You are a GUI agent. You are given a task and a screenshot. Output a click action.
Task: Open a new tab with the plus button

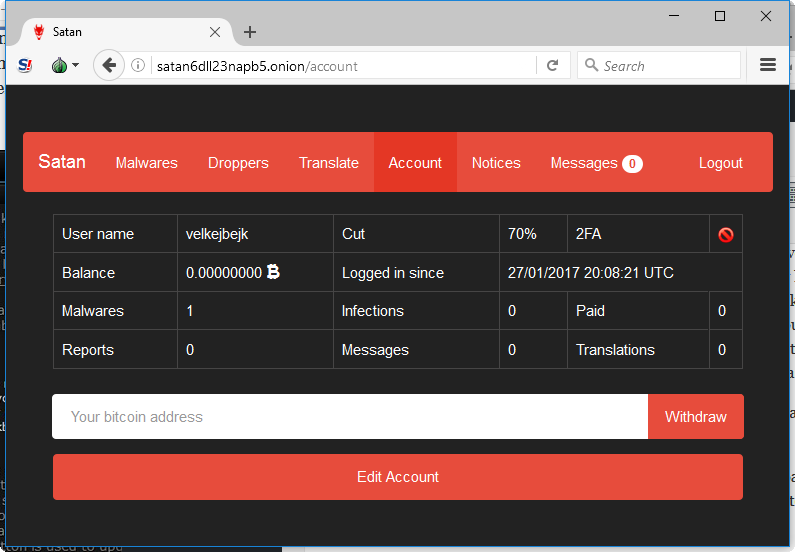pyautogui.click(x=249, y=32)
